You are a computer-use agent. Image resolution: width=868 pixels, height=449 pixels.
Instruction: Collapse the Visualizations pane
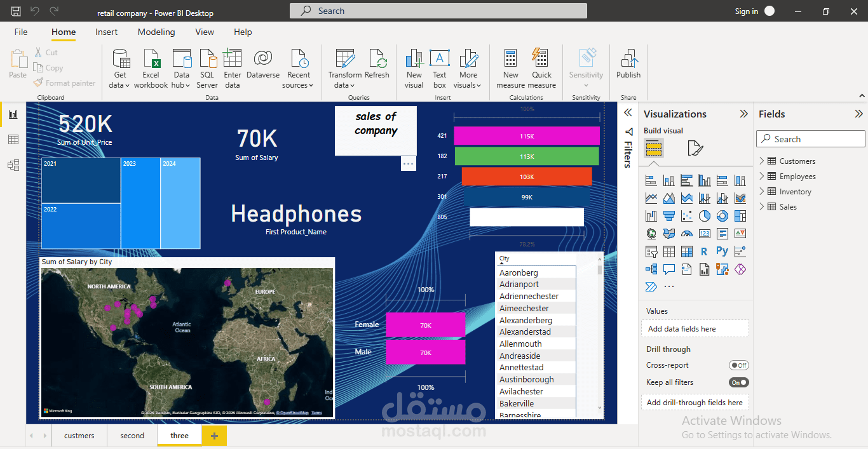point(743,114)
